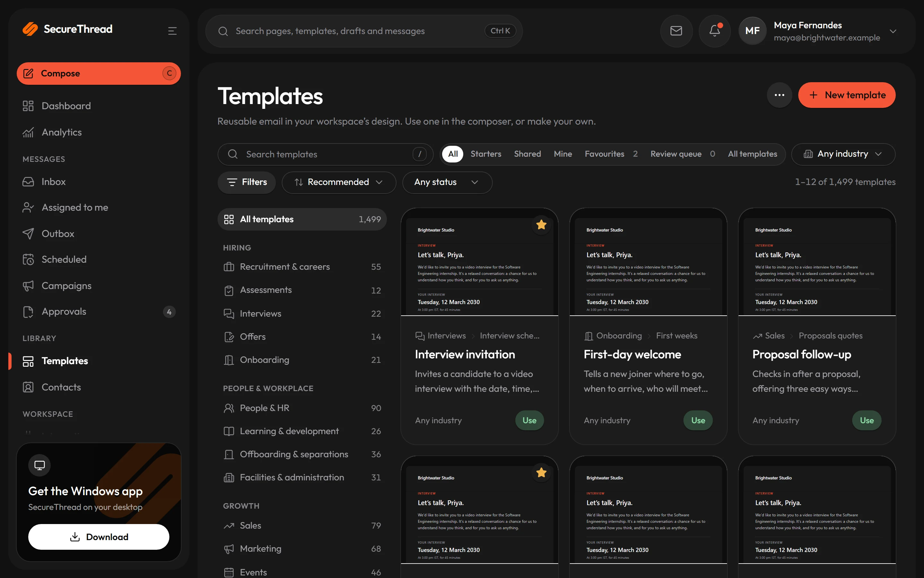Create a New template
Viewport: 924px width, 578px height.
click(846, 95)
